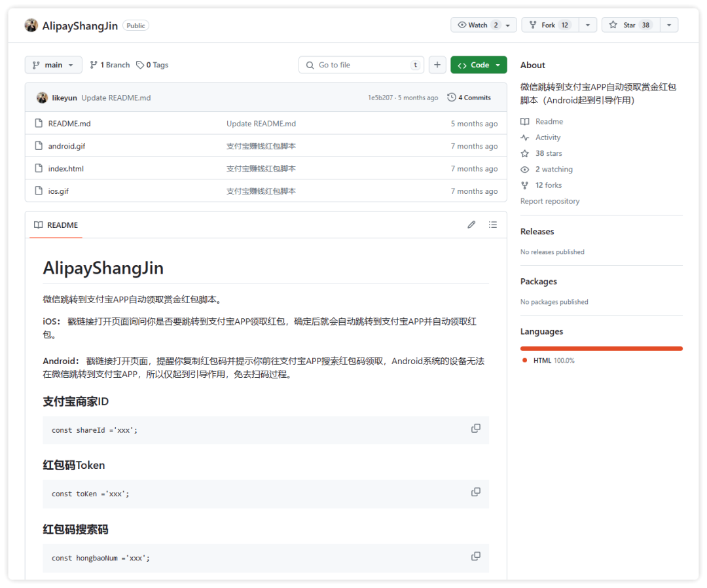Click file icon beside android.gif
This screenshot has height=588, width=707.
coord(39,145)
